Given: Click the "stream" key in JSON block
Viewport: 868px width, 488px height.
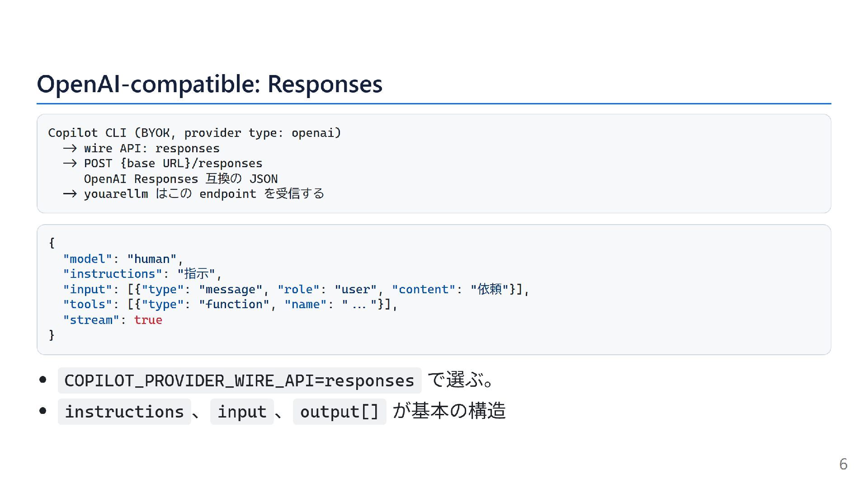Looking at the screenshot, I should [91, 320].
